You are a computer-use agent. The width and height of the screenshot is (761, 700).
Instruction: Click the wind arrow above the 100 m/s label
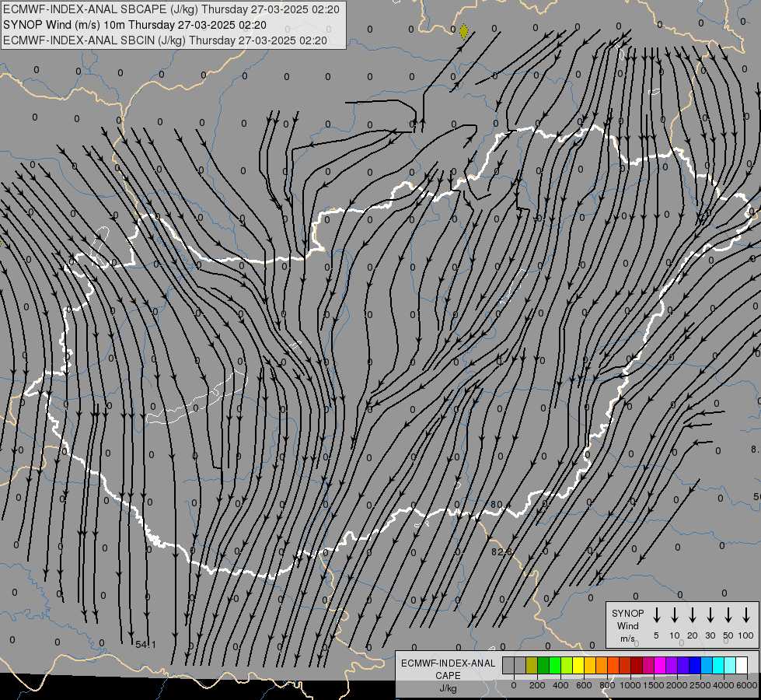click(746, 615)
